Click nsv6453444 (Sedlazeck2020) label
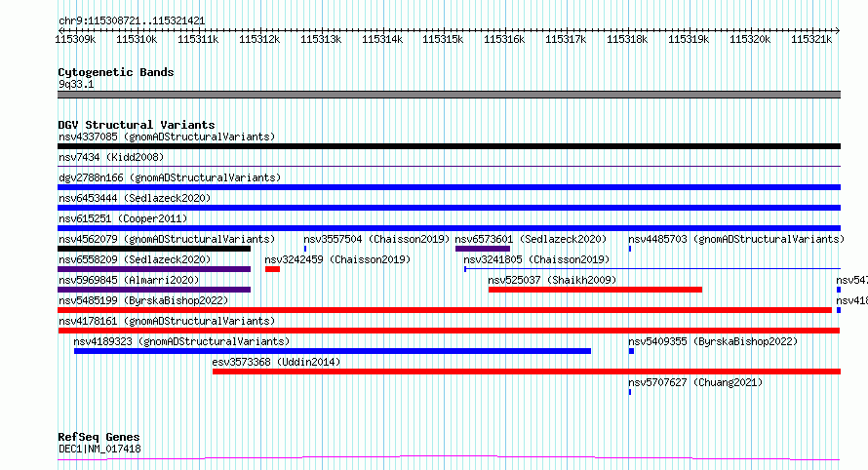This screenshot has width=868, height=470. (135, 198)
